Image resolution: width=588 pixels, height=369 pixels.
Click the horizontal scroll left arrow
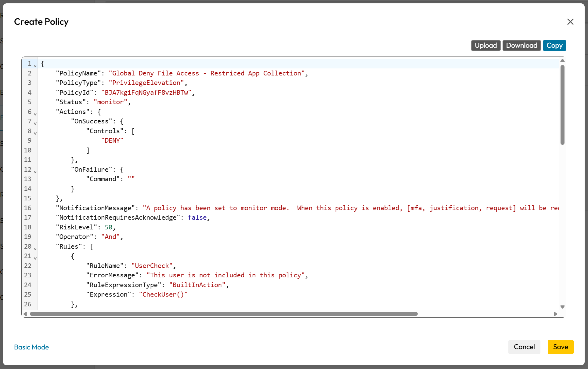point(25,314)
